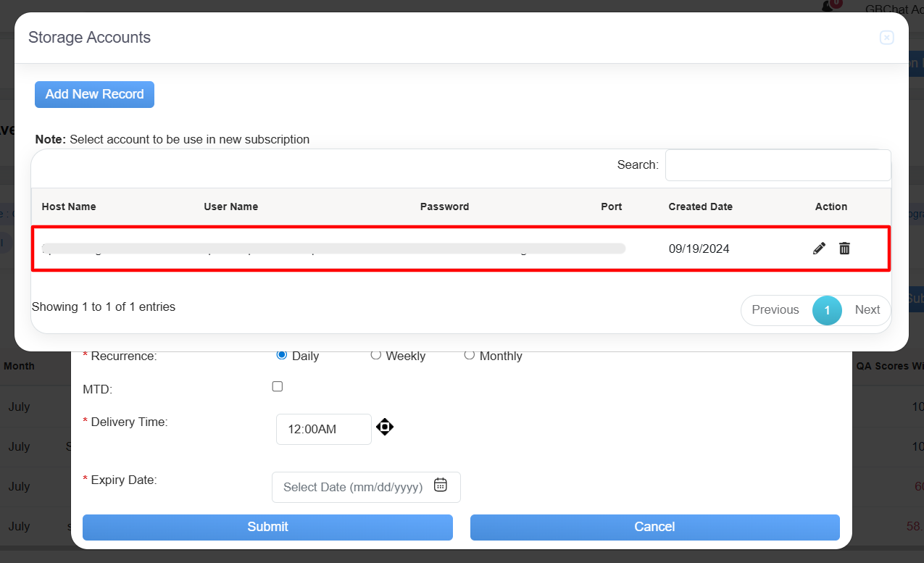Screen dimensions: 924x563
Task: Select the Monthly recurrence option
Action: click(469, 355)
